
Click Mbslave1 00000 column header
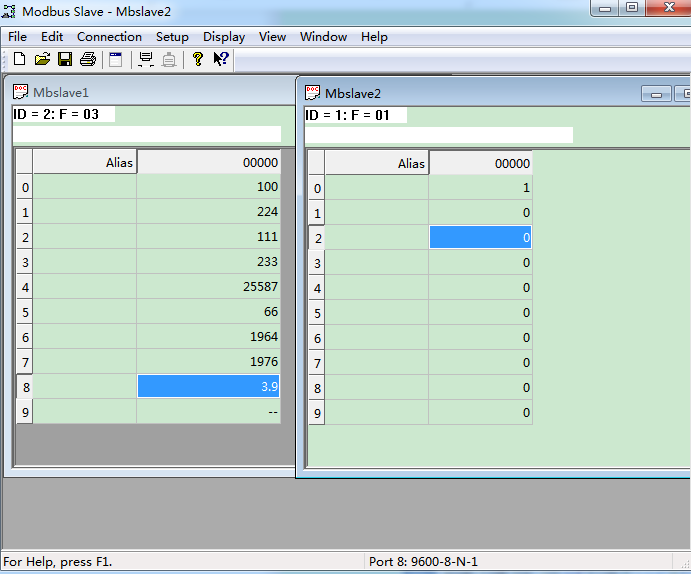tap(209, 162)
